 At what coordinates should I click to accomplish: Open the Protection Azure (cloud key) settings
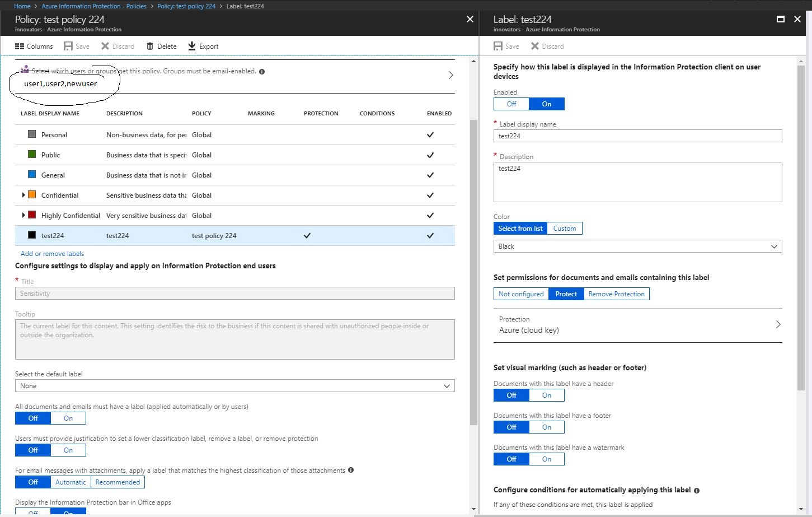[x=637, y=325]
